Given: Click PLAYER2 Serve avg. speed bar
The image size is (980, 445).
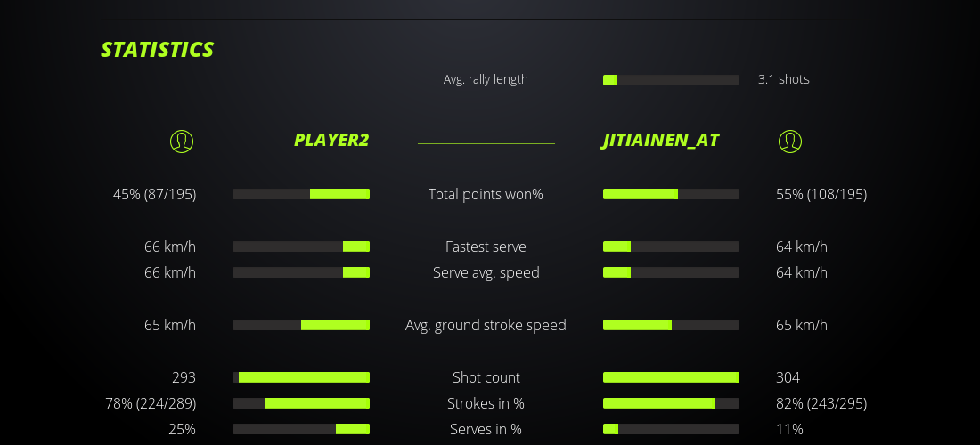Looking at the screenshot, I should pos(301,272).
